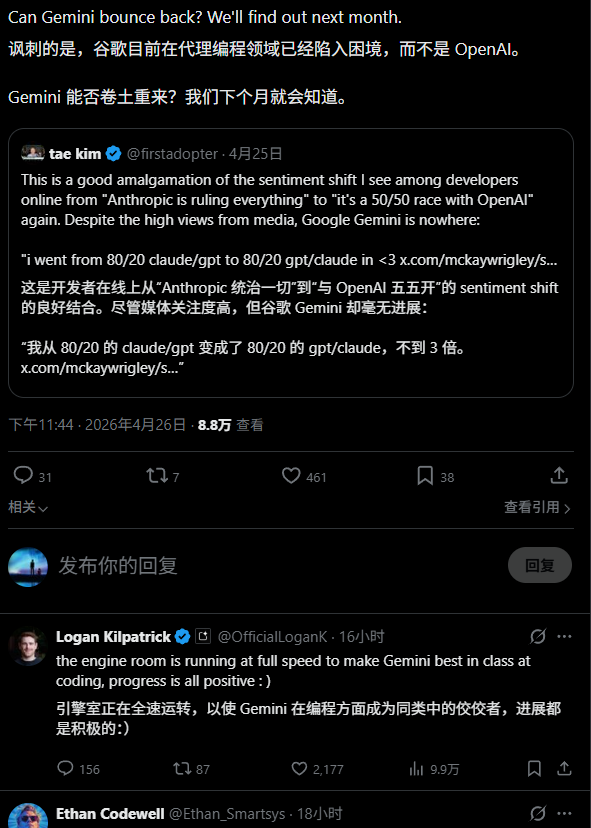591x828 pixels.
Task: Open @OfficialLoganK handle link
Action: [x=273, y=637]
